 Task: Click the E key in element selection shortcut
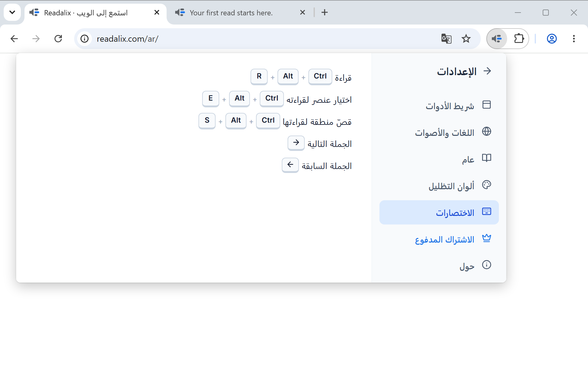click(211, 98)
